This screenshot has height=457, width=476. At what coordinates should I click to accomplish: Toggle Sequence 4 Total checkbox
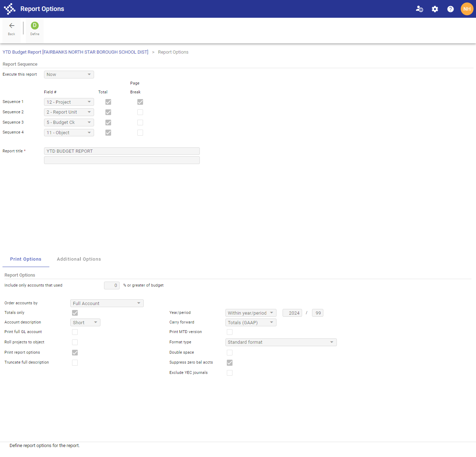[x=108, y=132]
